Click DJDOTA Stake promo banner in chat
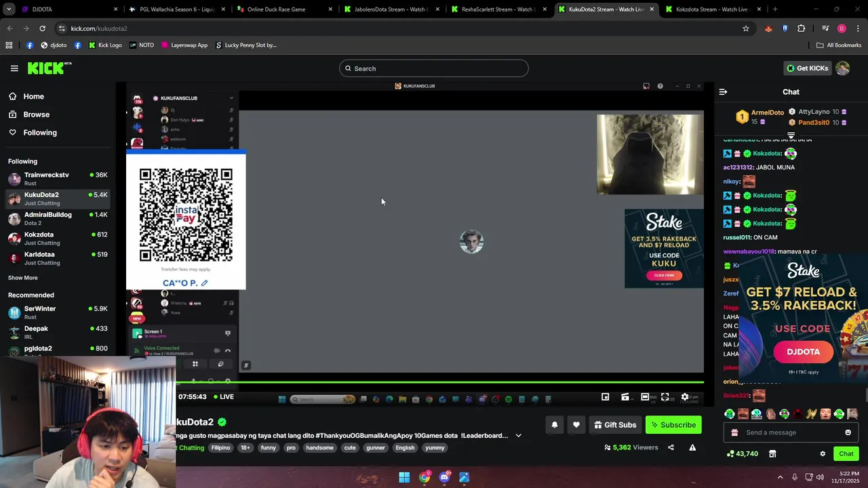 [x=803, y=319]
